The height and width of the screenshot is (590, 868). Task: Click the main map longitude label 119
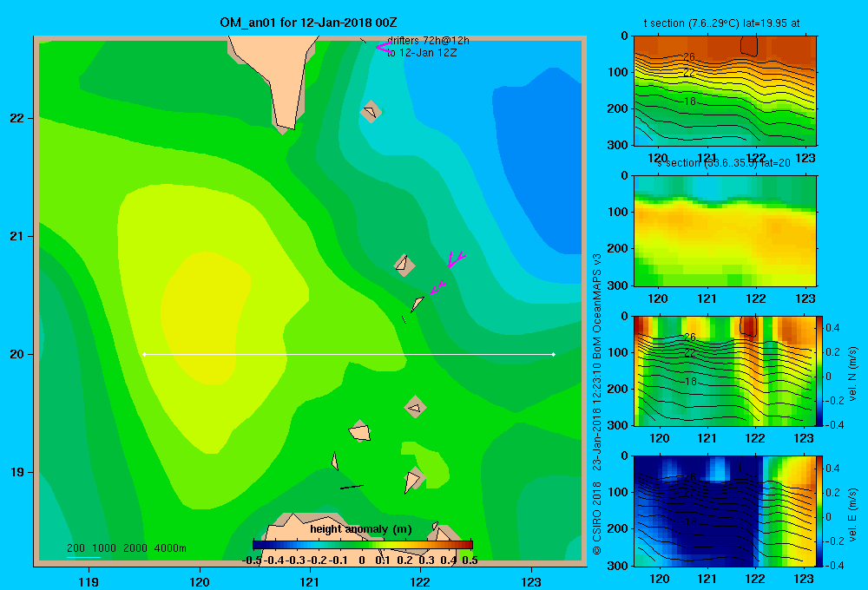89,581
